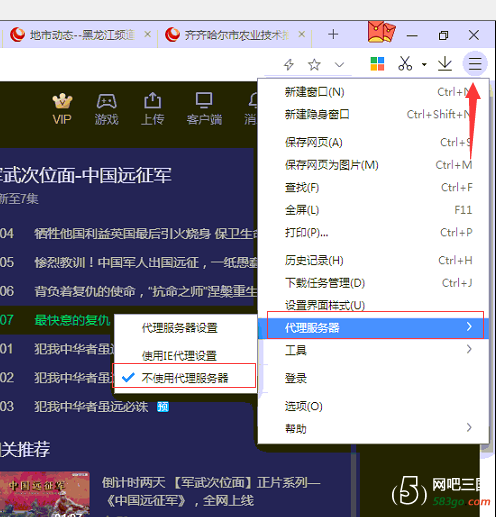Viewport: 496px width, 517px height.
Task: Open 历史记录(H) from menu
Action: (x=374, y=260)
